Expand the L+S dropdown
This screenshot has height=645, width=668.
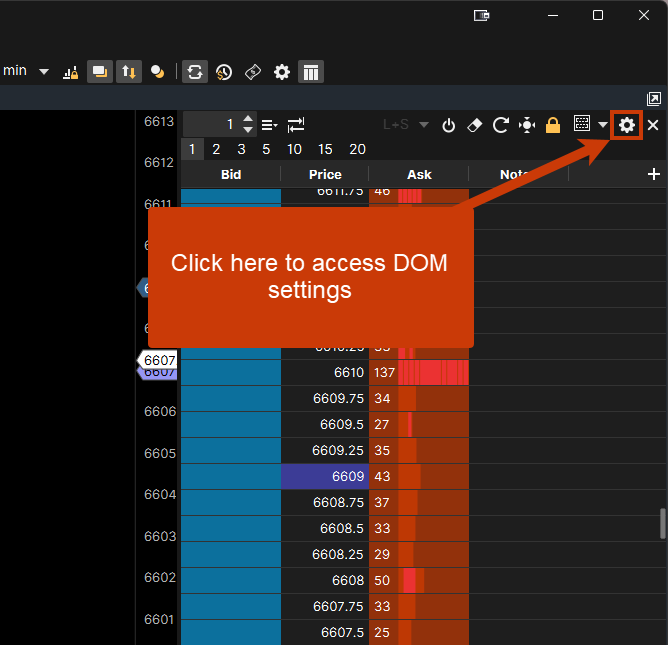(424, 125)
